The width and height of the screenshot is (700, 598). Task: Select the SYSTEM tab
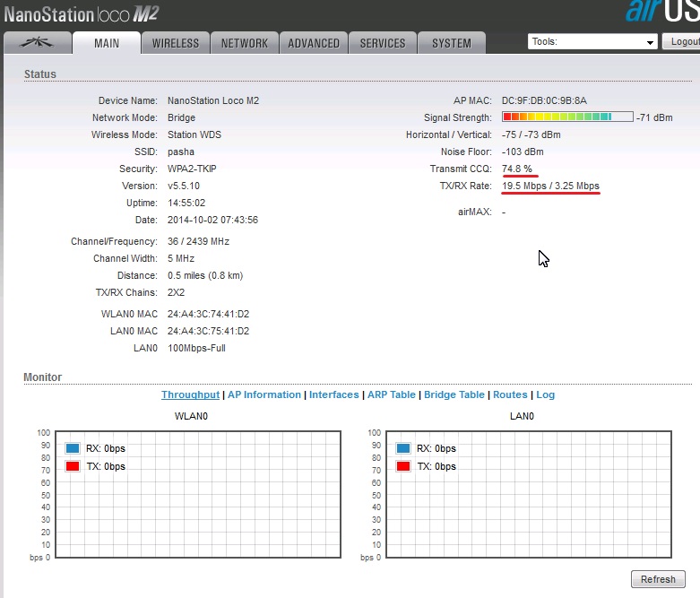pyautogui.click(x=452, y=43)
